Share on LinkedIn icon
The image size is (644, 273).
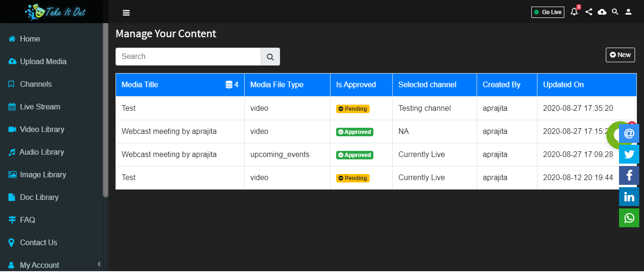[x=629, y=197]
